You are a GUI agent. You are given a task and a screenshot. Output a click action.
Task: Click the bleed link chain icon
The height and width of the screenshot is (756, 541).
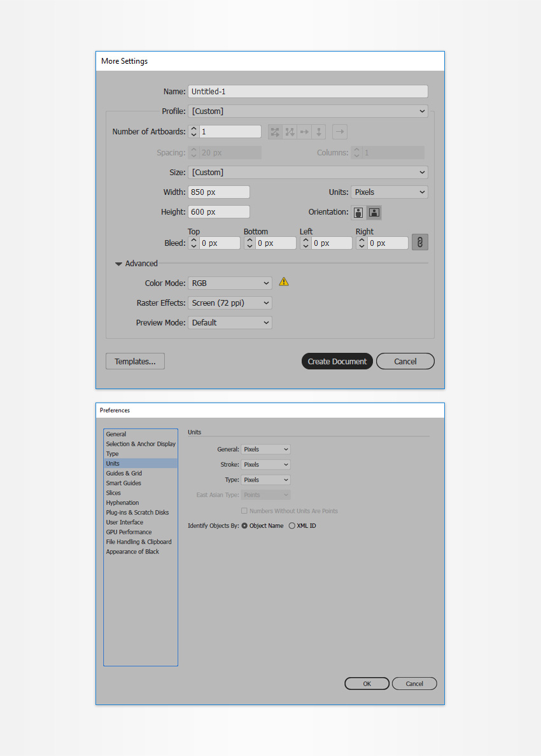pyautogui.click(x=420, y=242)
